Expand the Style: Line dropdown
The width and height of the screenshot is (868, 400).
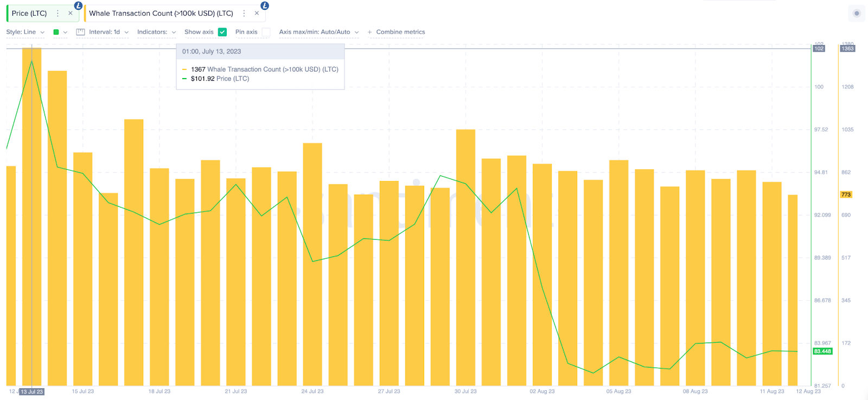[x=25, y=32]
